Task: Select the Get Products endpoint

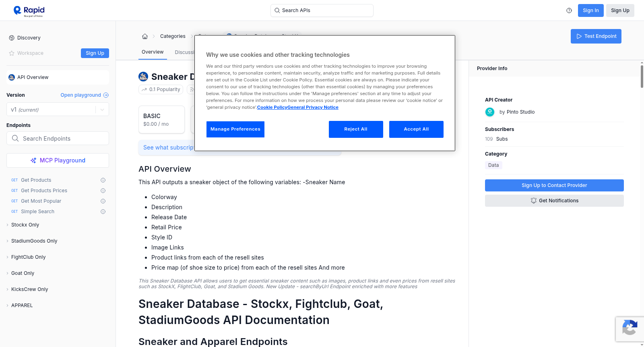Action: pyautogui.click(x=36, y=180)
